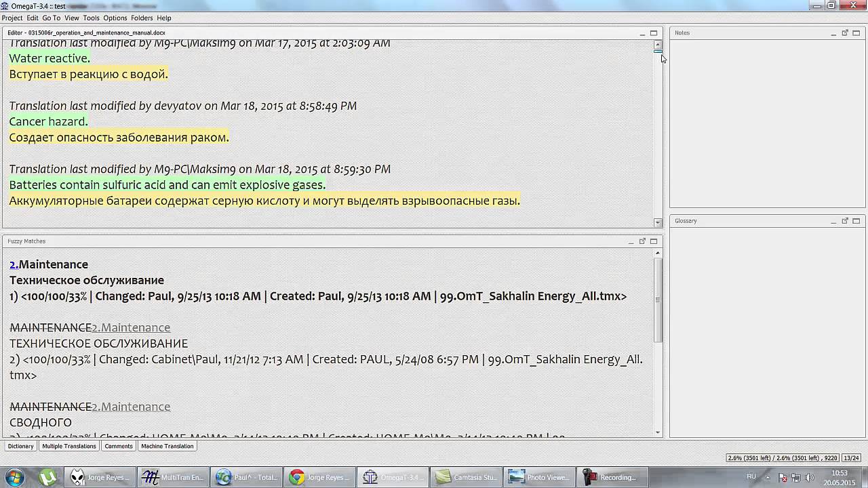Click the RU language indicator in tray
This screenshot has height=488, width=868.
pos(751,477)
